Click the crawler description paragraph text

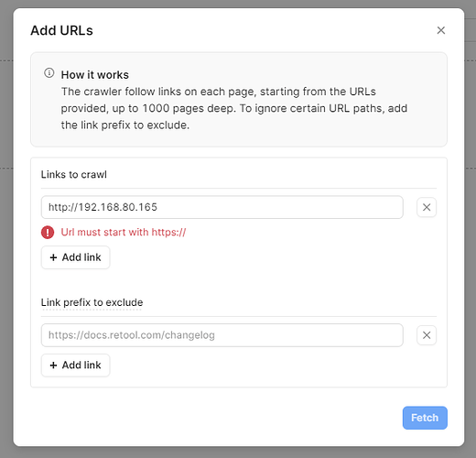(234, 108)
